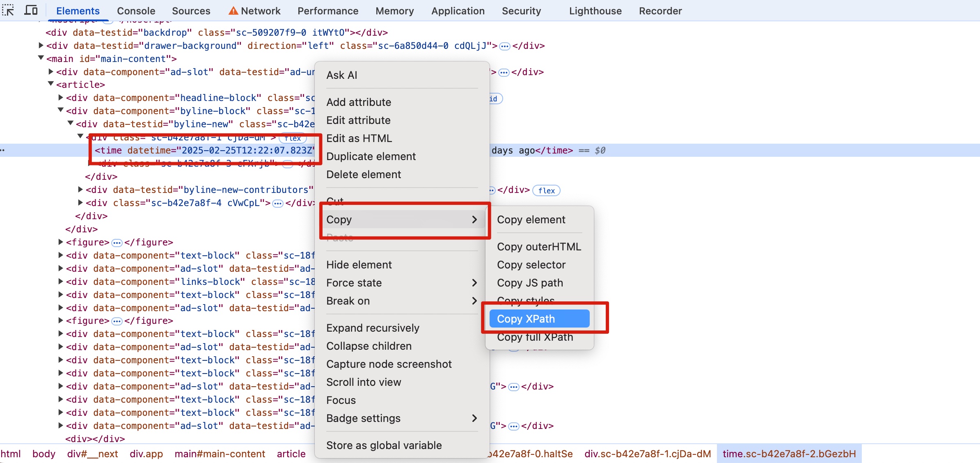980x463 pixels.
Task: Click the Network tab warning icon
Action: [x=233, y=11]
